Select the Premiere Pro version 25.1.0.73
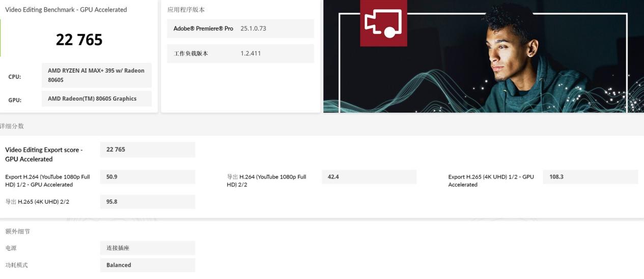This screenshot has width=644, height=279. 254,28
